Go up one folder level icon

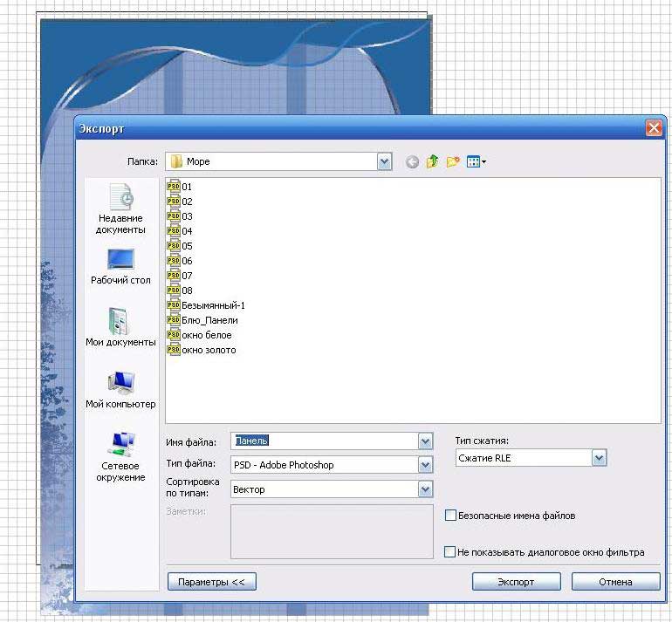[x=432, y=161]
